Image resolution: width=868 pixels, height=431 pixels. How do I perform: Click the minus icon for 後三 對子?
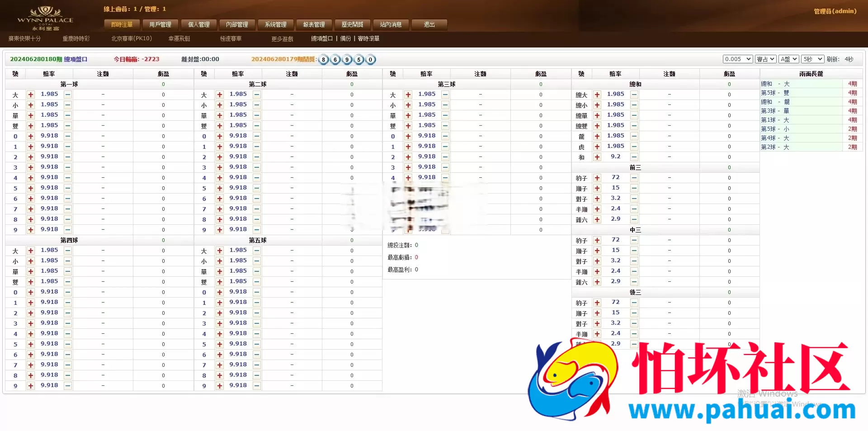click(634, 323)
